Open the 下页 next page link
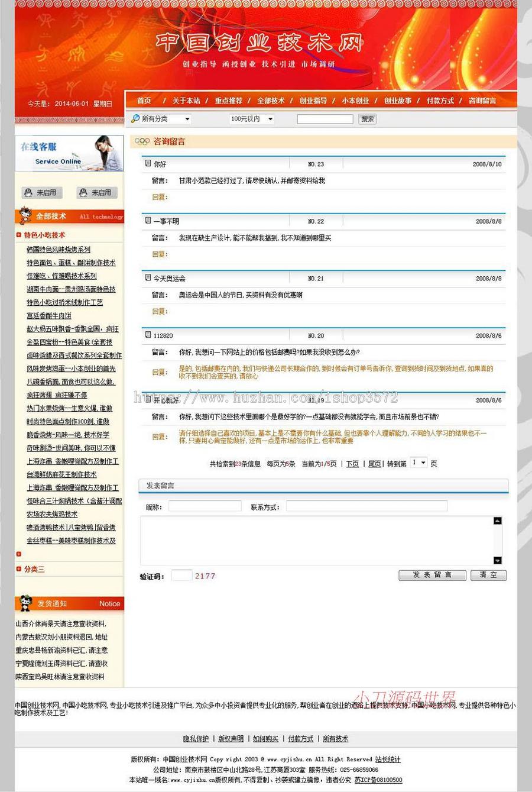This screenshot has height=792, width=532. click(x=352, y=463)
